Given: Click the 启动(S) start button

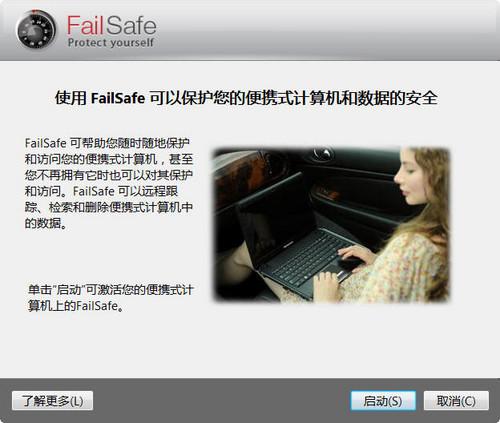Looking at the screenshot, I should point(383,401).
